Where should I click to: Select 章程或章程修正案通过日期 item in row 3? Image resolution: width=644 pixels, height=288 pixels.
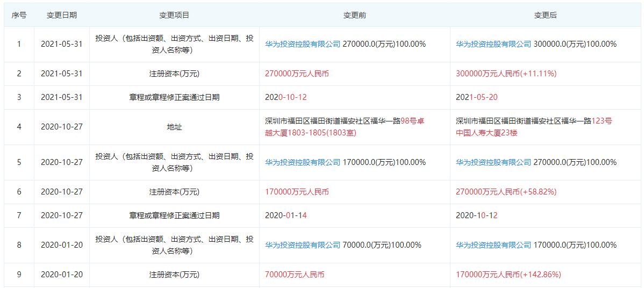(x=174, y=97)
